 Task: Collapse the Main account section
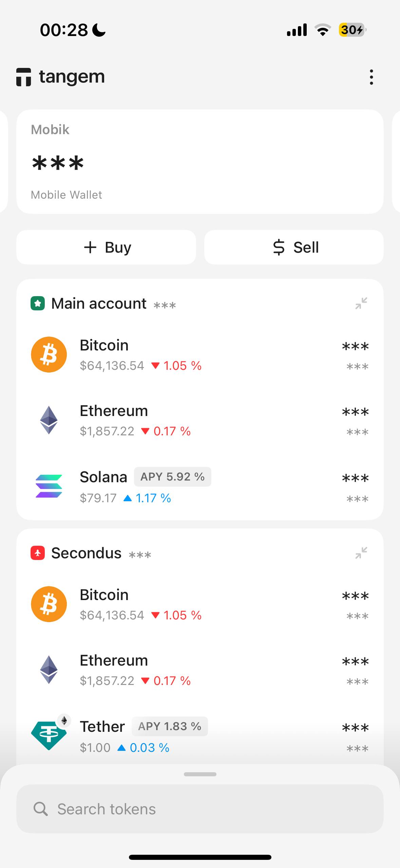tap(361, 303)
